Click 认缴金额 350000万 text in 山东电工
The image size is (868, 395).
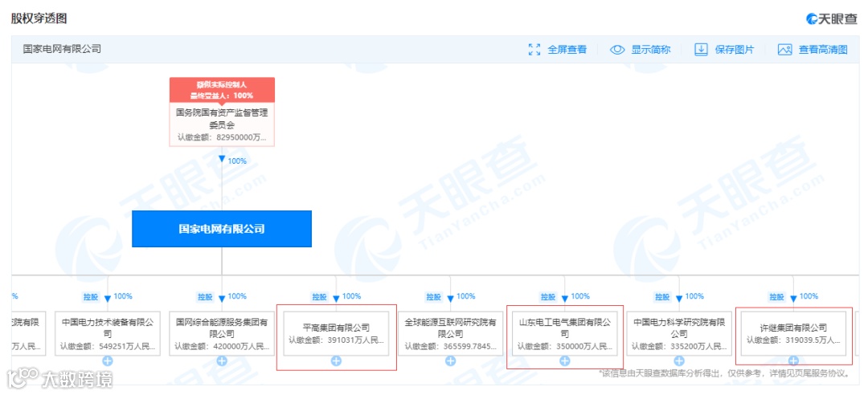[565, 347]
